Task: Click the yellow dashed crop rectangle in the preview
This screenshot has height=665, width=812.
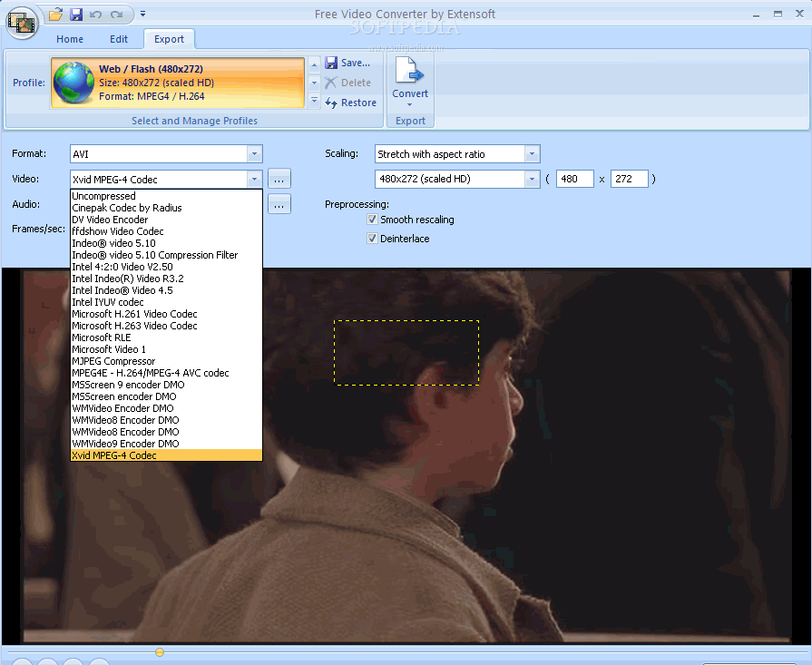Action: coord(406,353)
